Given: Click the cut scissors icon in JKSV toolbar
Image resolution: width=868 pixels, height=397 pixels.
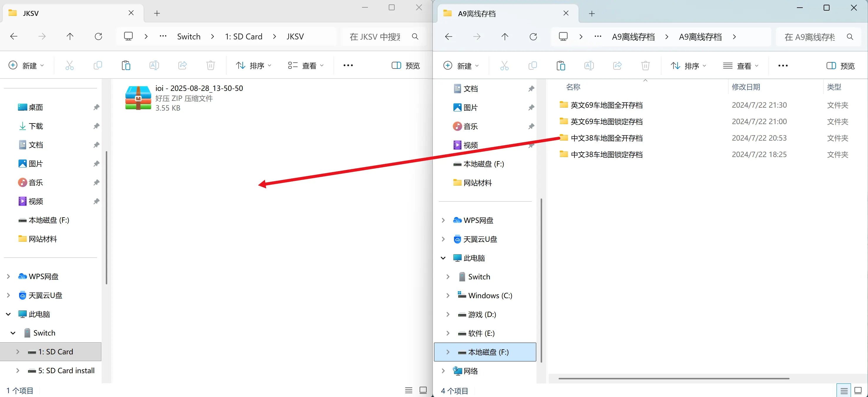Looking at the screenshot, I should (69, 66).
